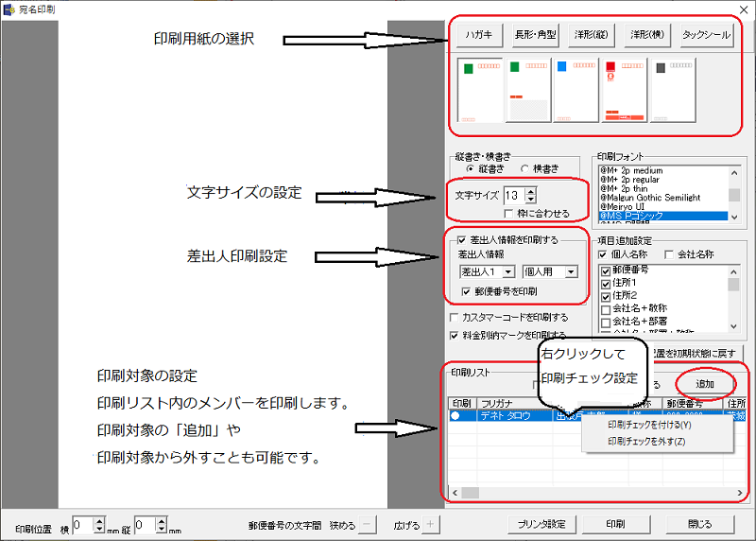This screenshot has height=541, width=756.
Task: Toggle 差出人情報を印刷する checkbox
Action: 462,240
